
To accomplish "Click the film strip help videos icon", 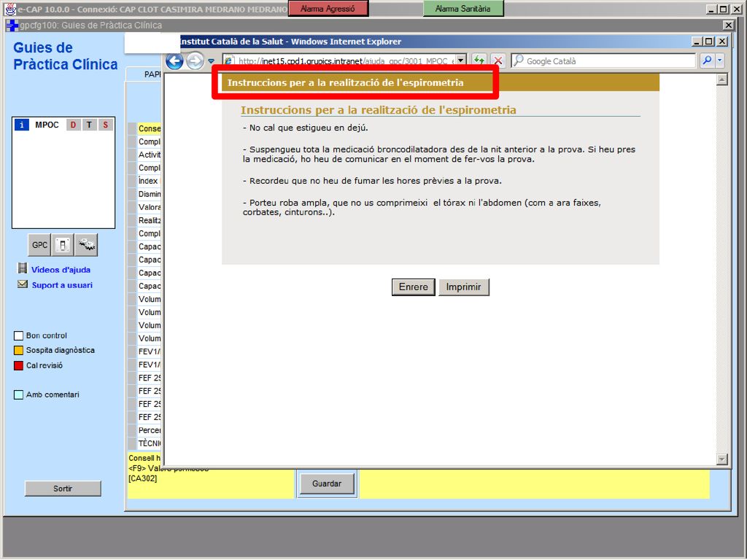I will [23, 268].
